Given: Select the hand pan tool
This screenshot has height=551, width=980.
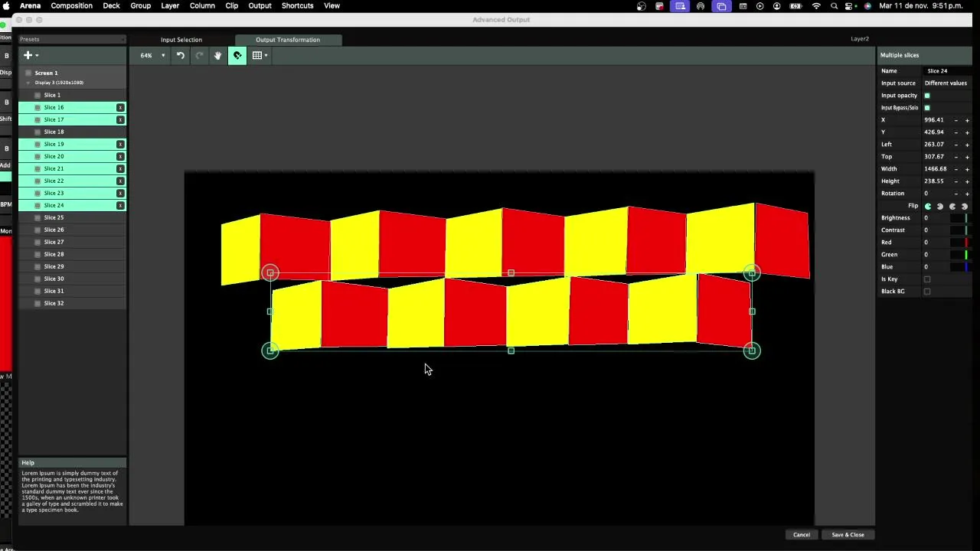Looking at the screenshot, I should coord(218,55).
